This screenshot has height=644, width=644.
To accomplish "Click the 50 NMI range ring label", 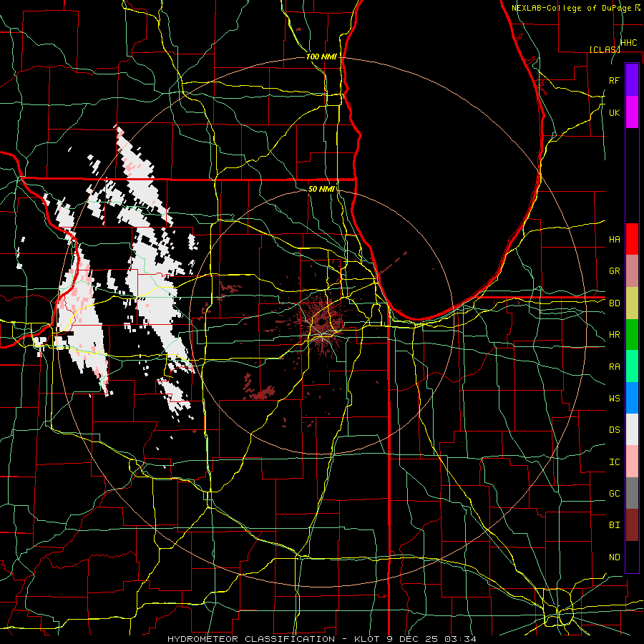I will (321, 189).
